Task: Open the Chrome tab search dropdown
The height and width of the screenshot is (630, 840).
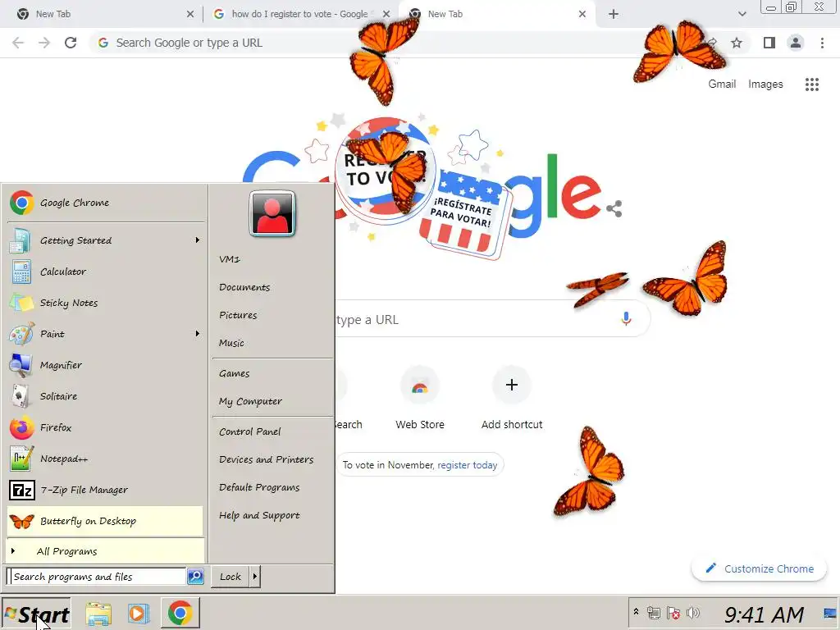Action: pos(742,14)
